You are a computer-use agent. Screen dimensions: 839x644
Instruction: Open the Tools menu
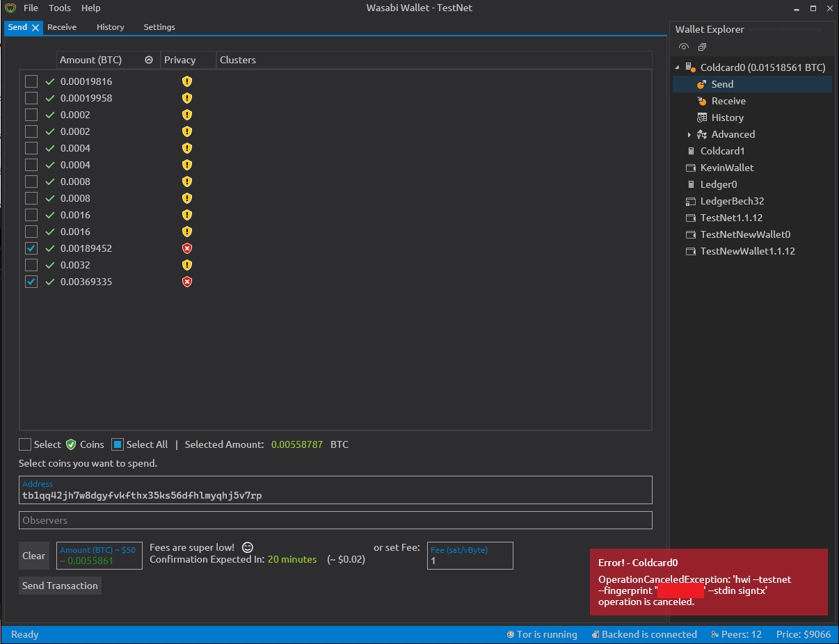pyautogui.click(x=60, y=8)
